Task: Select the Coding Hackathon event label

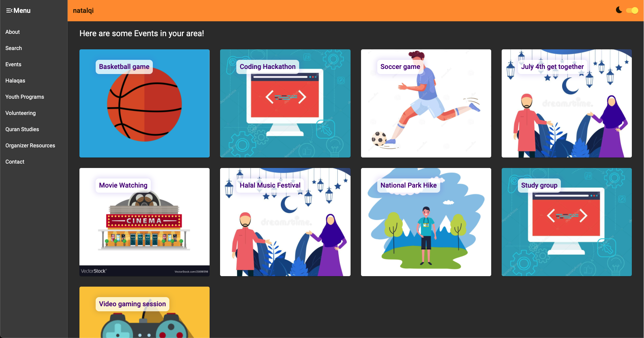Action: (267, 67)
